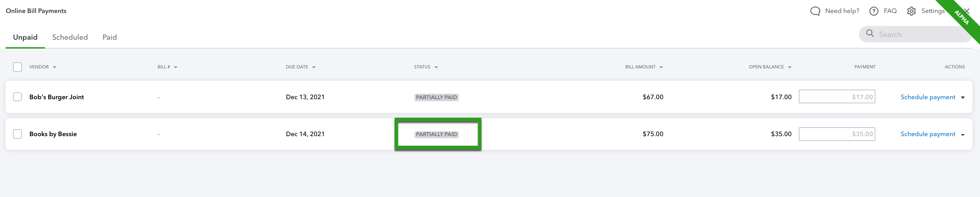Viewport: 980px width, 197px height.
Task: Sort by Due Date column arrow
Action: pyautogui.click(x=314, y=67)
